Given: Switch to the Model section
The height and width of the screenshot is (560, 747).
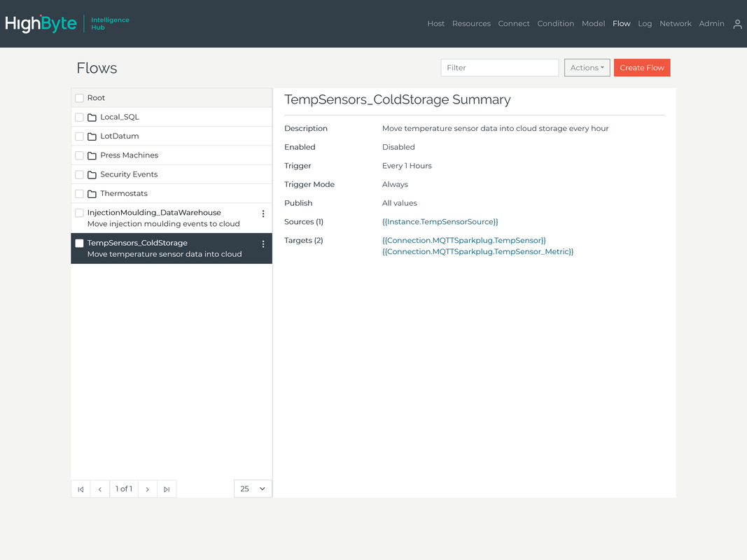Looking at the screenshot, I should [593, 23].
